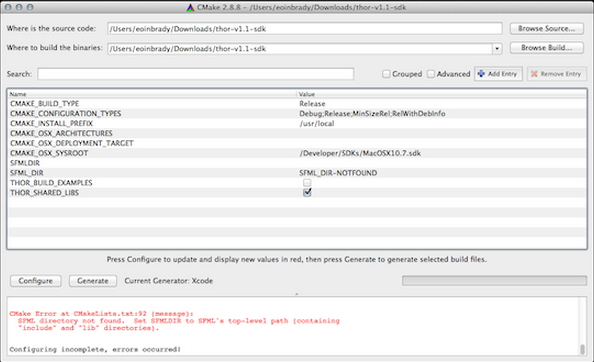Zoom the CMake window with title bar button
594x362 pixels.
(30, 7)
